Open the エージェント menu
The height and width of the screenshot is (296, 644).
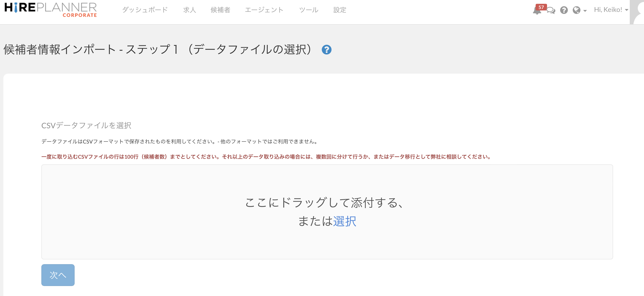click(264, 10)
